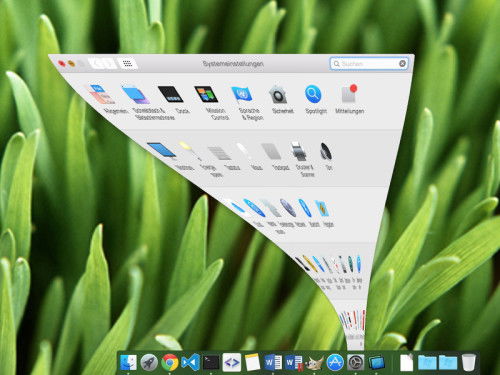Open the Ton speaker preferences
Image resolution: width=500 pixels, height=375 pixels.
tap(326, 151)
